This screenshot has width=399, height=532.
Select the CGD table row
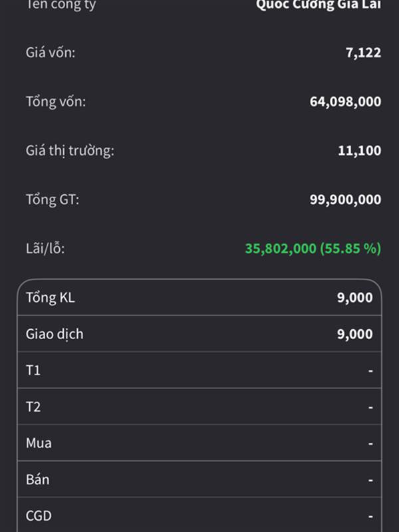point(199,515)
